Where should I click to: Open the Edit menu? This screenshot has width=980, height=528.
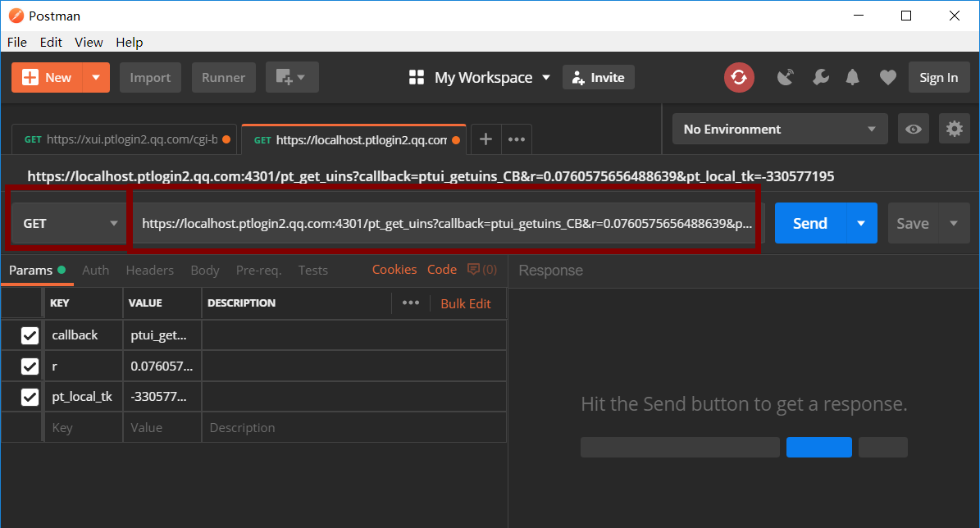pyautogui.click(x=51, y=42)
